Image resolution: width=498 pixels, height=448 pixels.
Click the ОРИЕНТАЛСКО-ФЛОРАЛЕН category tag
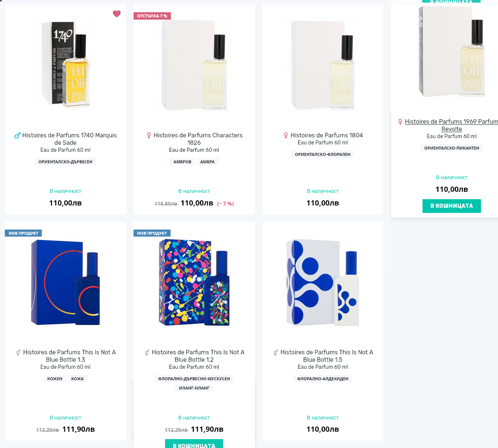coord(323,154)
